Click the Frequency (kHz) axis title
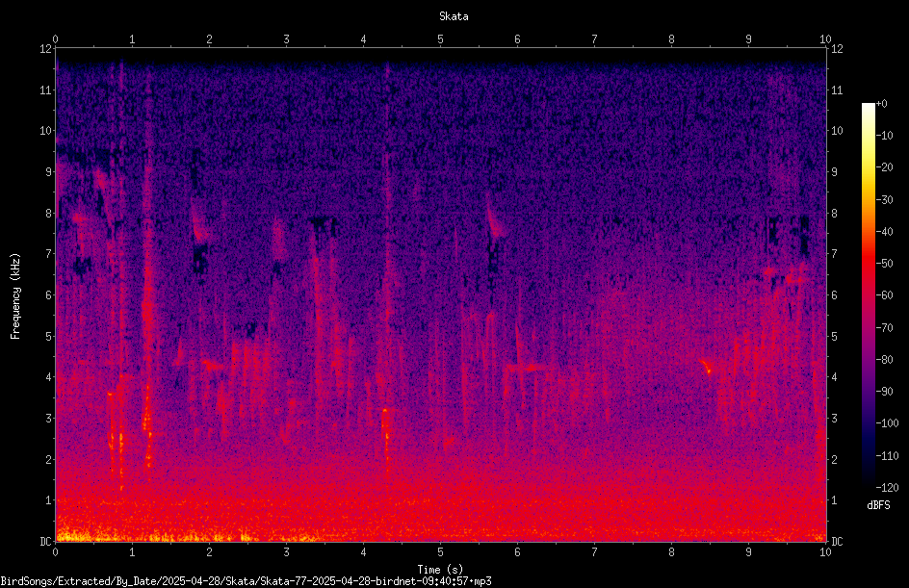Viewport: 909px width, 588px height. [15, 296]
